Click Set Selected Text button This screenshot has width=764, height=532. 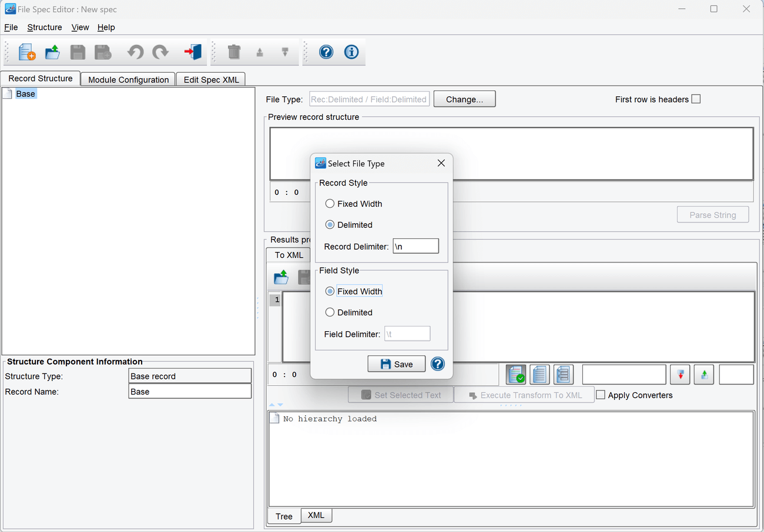click(x=401, y=395)
